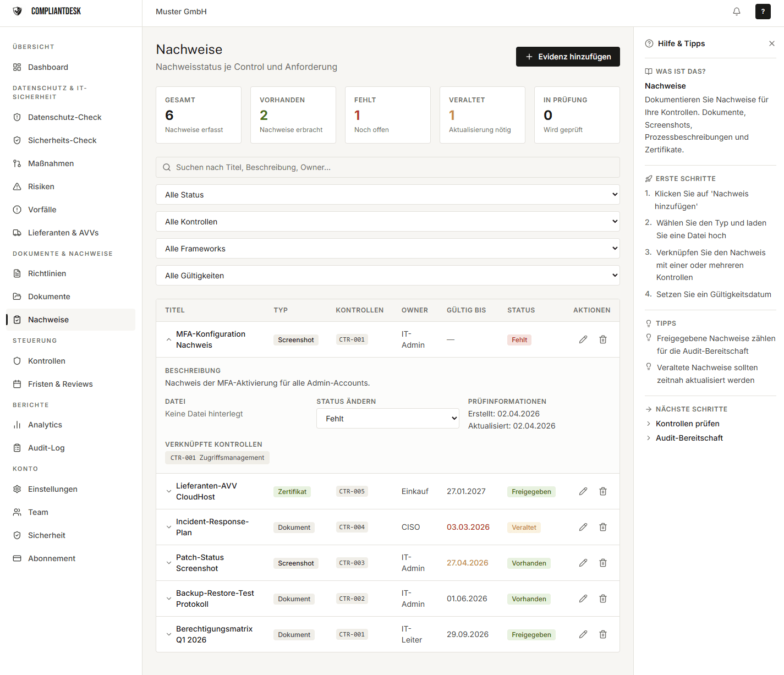Close the Hilfe & Tipps panel

pyautogui.click(x=771, y=43)
